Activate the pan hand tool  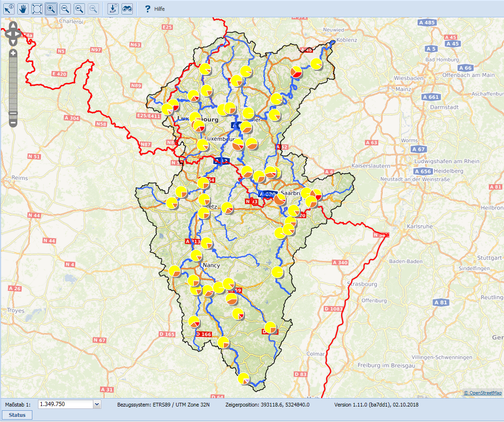23,9
